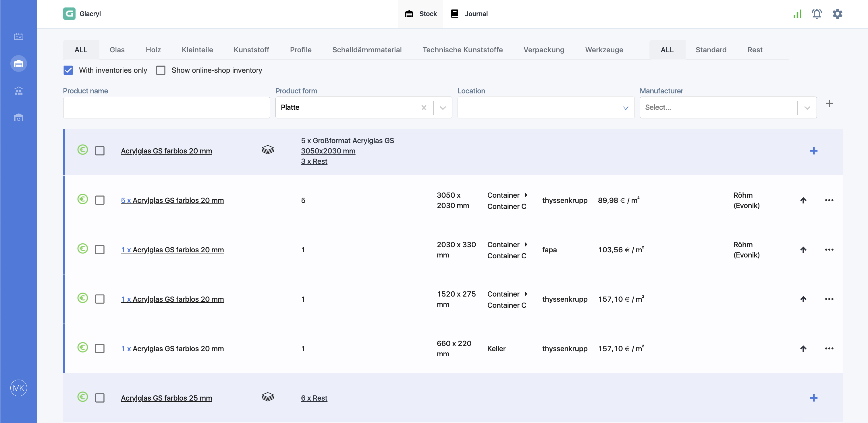The height and width of the screenshot is (423, 868).
Task: Open the 5 x Acrylglas GS farblos 20 mm link
Action: click(172, 200)
